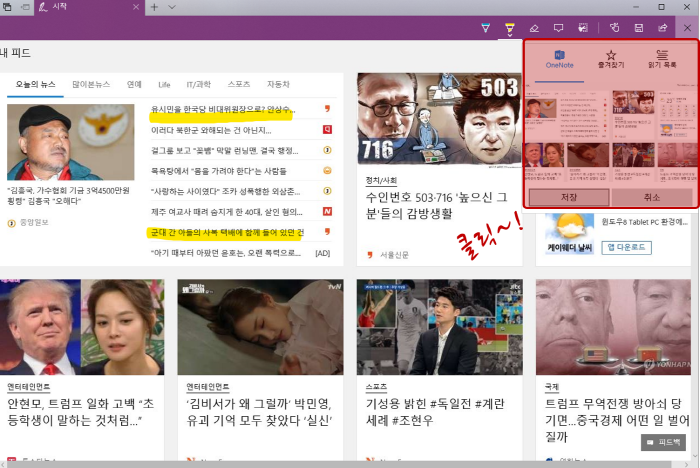The width and height of the screenshot is (700, 468).
Task: Choose 읽기 목록 as save destination
Action: coord(662,59)
